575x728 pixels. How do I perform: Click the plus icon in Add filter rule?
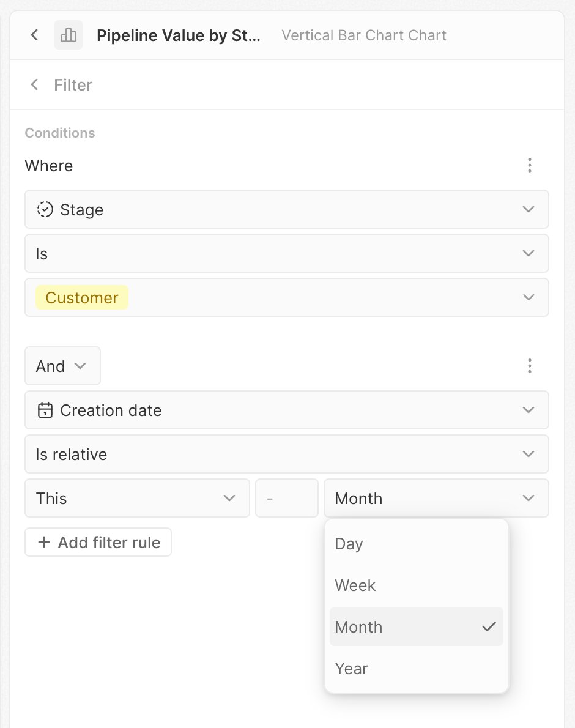tap(43, 542)
